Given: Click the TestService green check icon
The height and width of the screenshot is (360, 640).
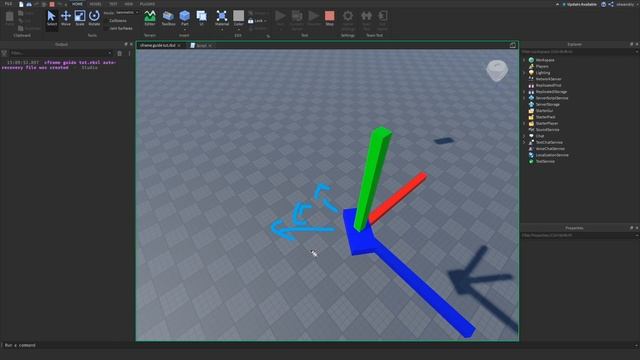Looking at the screenshot, I should point(531,161).
